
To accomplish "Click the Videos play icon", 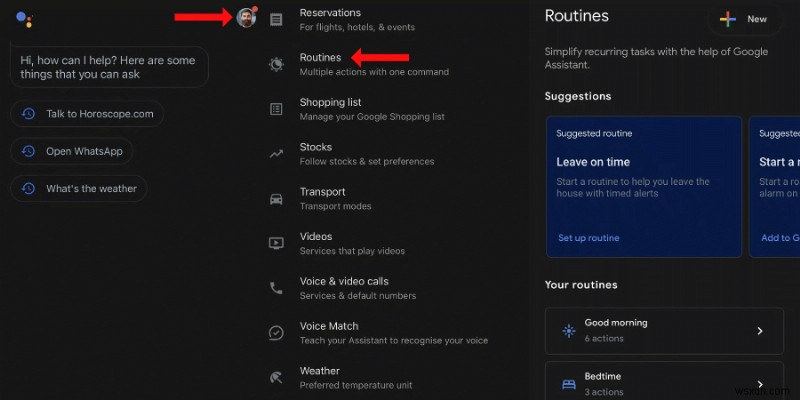I will click(x=276, y=243).
